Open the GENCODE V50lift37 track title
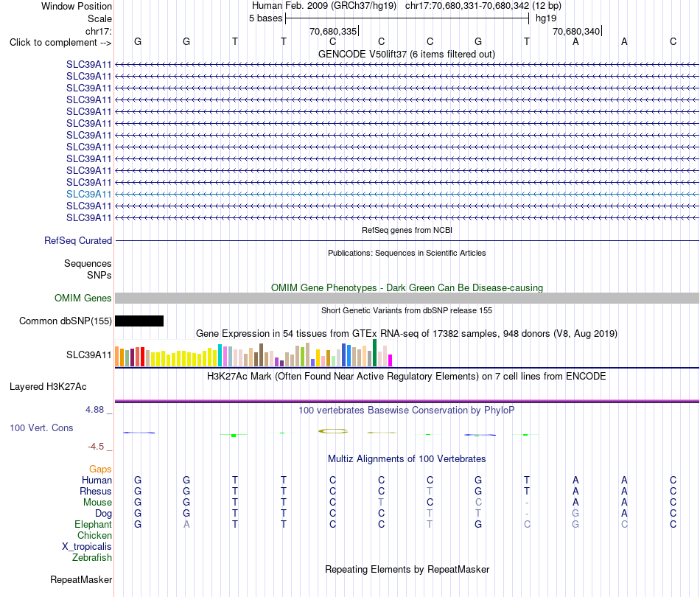This screenshot has height=597, width=700. 406,54
